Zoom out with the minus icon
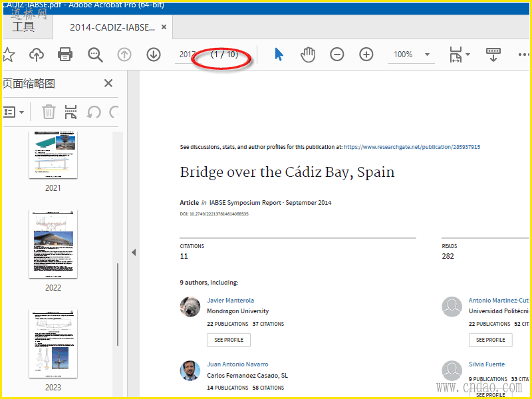 pyautogui.click(x=337, y=55)
